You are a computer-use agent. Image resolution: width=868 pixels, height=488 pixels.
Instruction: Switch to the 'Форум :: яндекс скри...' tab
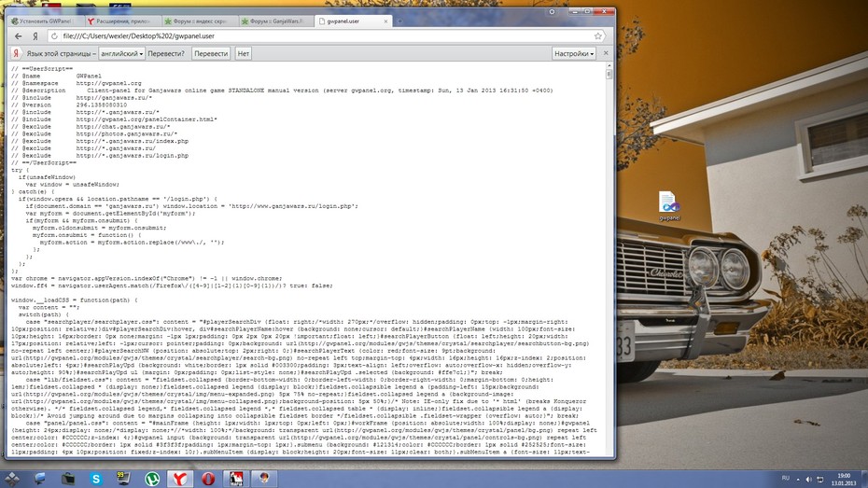[199, 21]
